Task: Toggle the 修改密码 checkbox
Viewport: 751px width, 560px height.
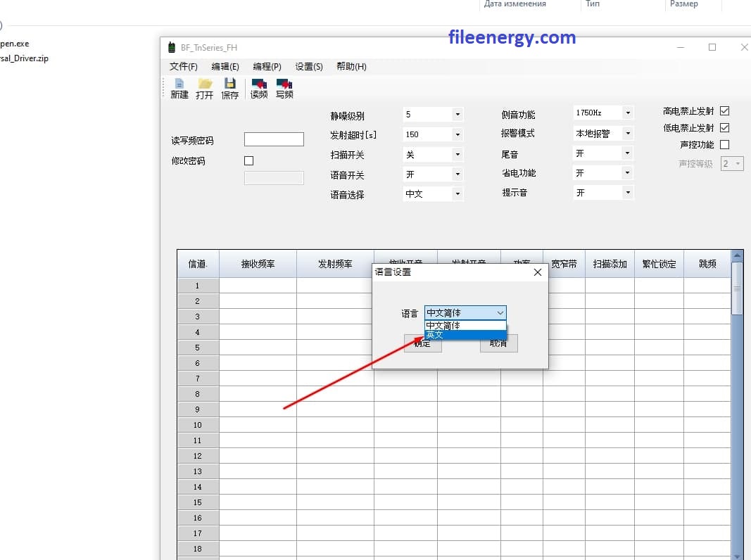Action: [248, 161]
